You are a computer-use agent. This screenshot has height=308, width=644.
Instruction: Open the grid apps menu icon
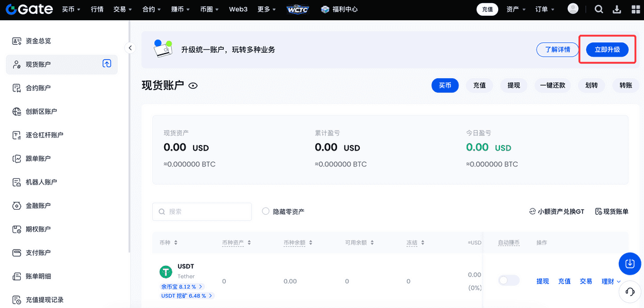633,9
